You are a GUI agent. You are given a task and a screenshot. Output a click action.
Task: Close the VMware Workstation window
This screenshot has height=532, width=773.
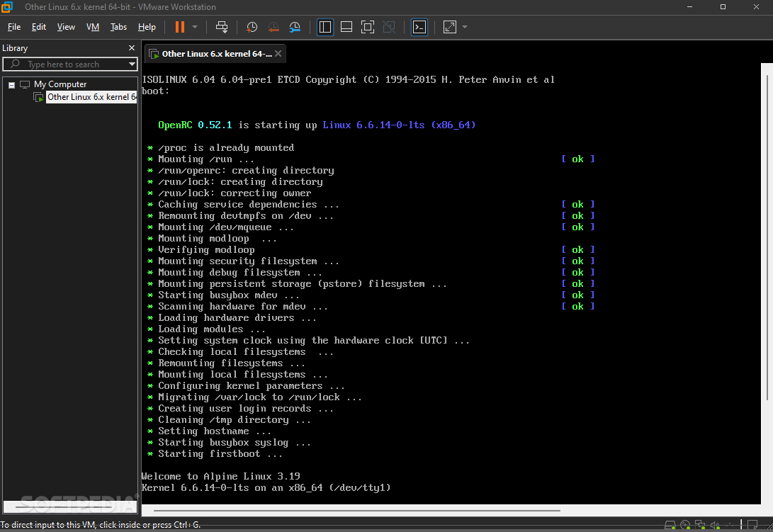pos(756,7)
